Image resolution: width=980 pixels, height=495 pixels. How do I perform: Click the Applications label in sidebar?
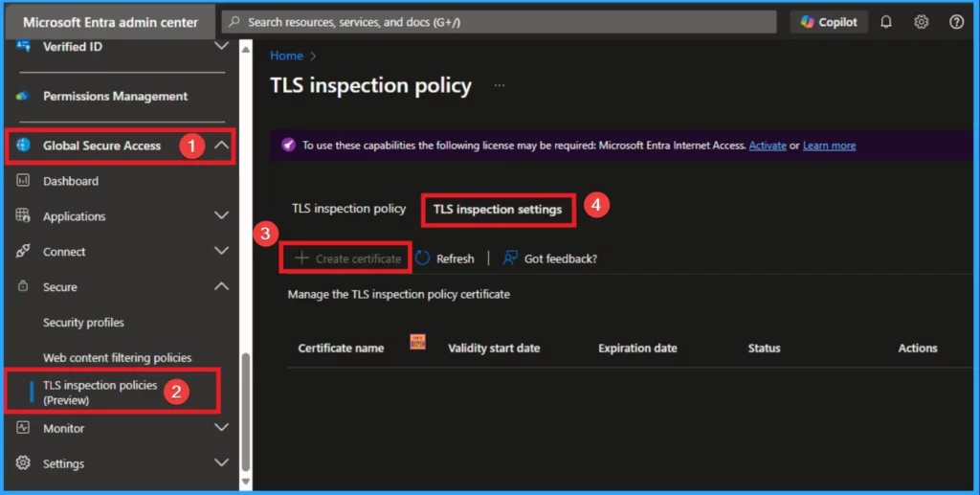pos(74,216)
